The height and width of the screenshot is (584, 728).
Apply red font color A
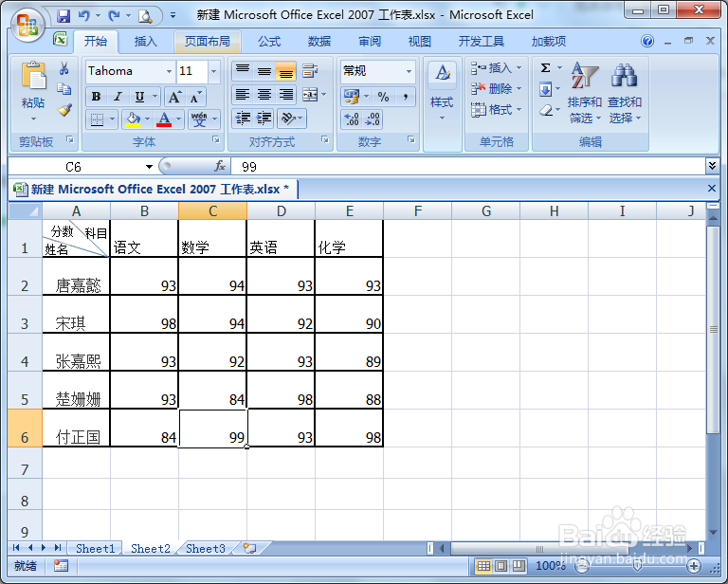click(164, 119)
